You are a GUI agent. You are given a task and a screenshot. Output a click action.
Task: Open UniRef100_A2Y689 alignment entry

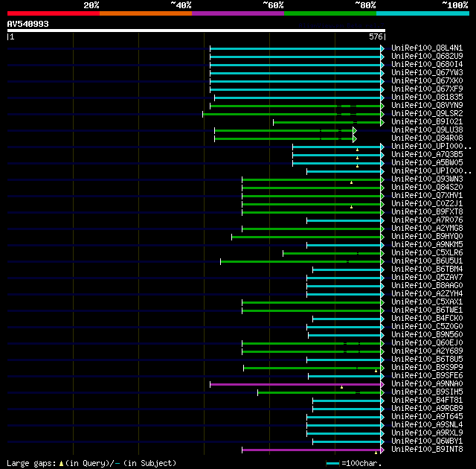click(427, 351)
